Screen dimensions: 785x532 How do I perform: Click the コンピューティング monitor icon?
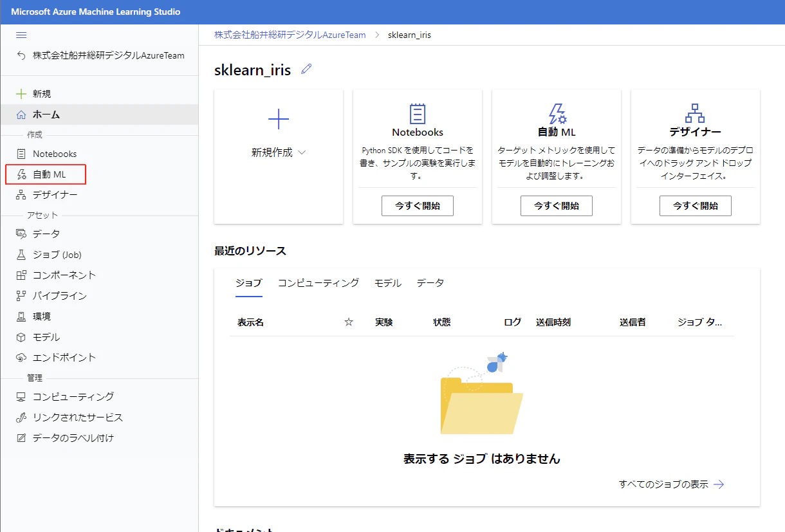click(21, 397)
